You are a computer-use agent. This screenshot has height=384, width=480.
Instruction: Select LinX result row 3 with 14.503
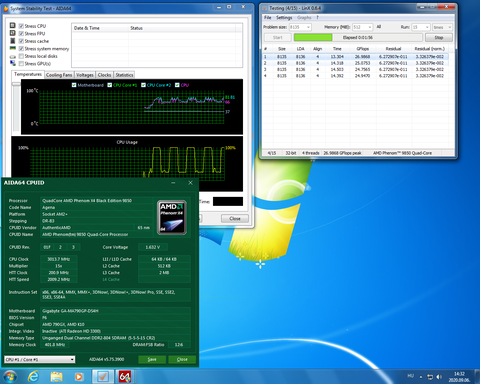355,69
